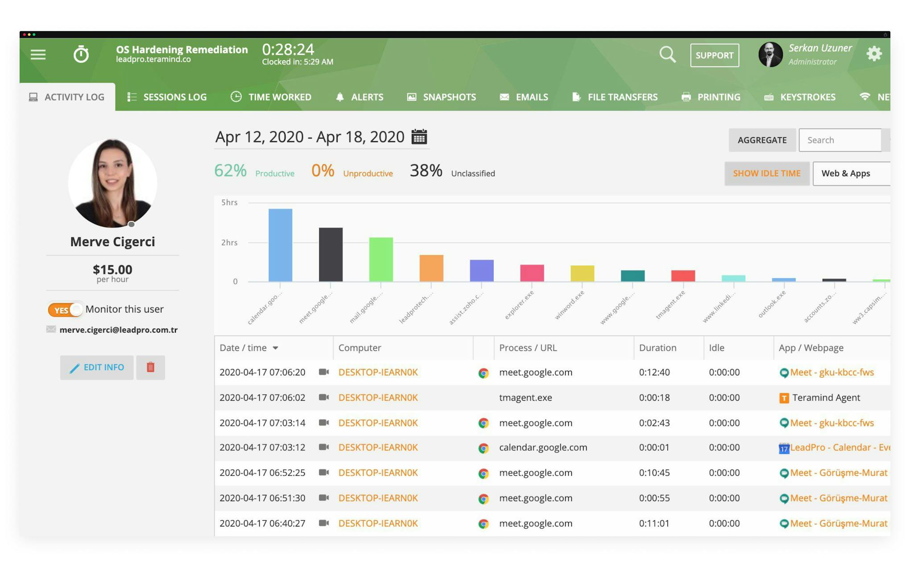
Task: Play video recording for 07:03:14 row
Action: [x=324, y=423]
